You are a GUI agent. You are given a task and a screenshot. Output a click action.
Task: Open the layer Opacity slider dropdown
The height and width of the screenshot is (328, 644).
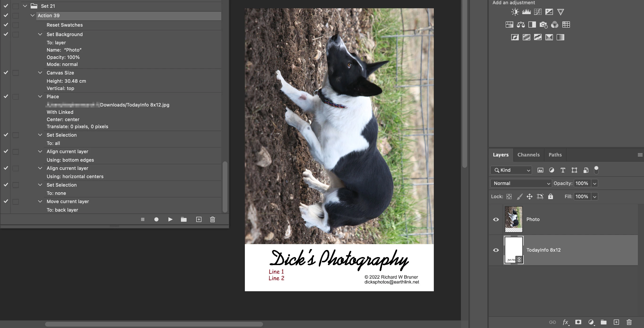pyautogui.click(x=595, y=183)
